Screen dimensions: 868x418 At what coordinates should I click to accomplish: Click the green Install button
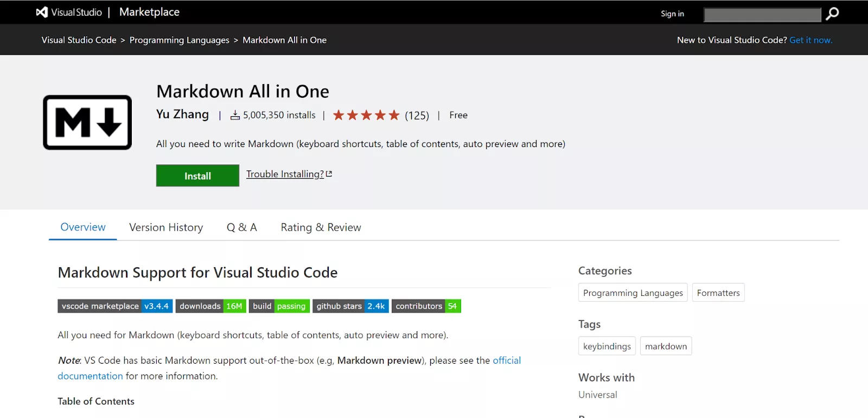(x=197, y=176)
